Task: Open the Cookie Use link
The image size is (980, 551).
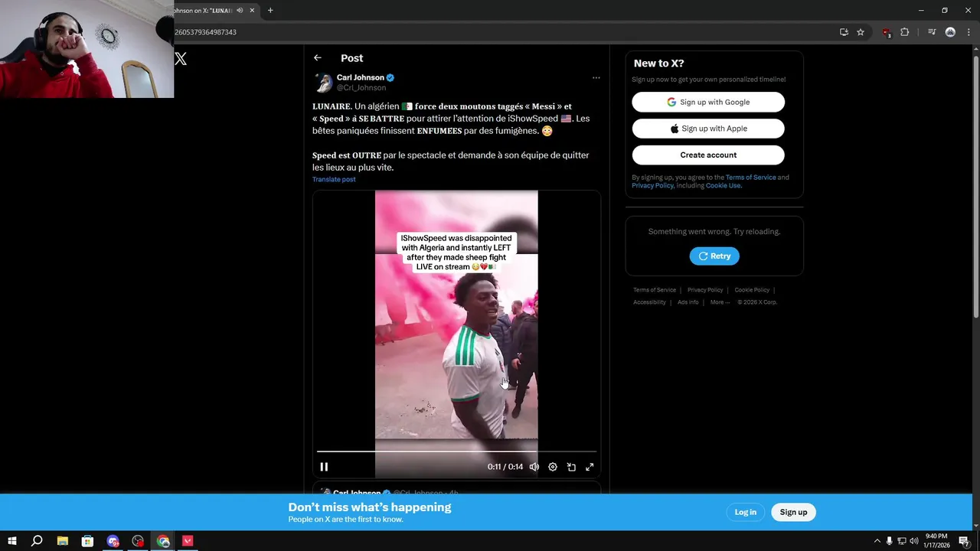Action: click(723, 186)
